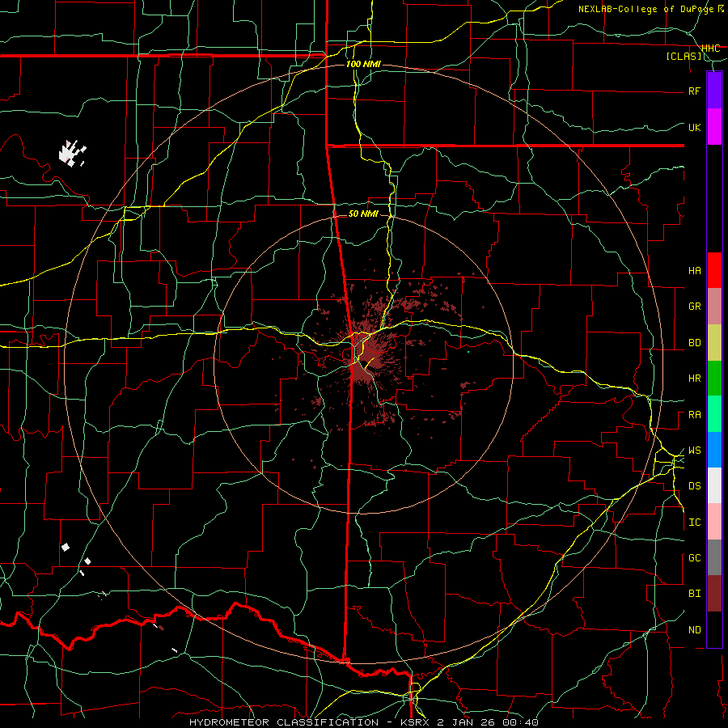Select the red HA legend swatch
The width and height of the screenshot is (728, 728).
tap(714, 270)
